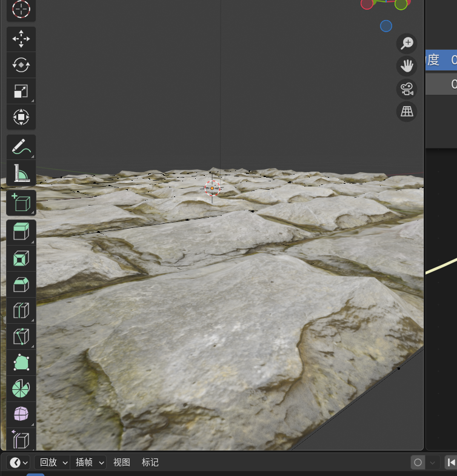The image size is (457, 476).
Task: Toggle the auto keying record button
Action: click(x=418, y=463)
